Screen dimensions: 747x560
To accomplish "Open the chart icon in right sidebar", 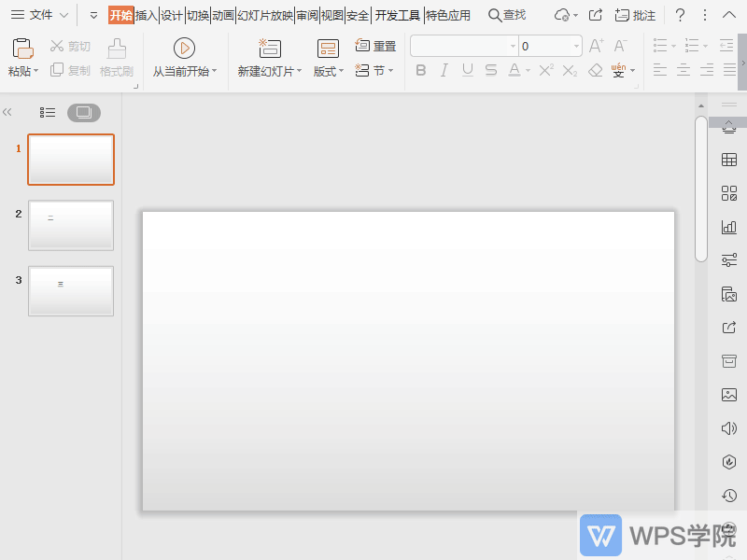I will pyautogui.click(x=729, y=227).
